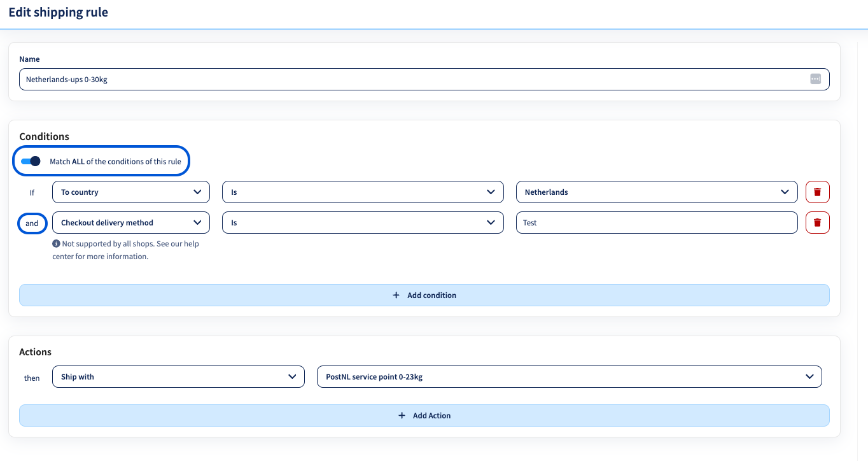Open the Netherlands country value dropdown
868x461 pixels.
(657, 192)
